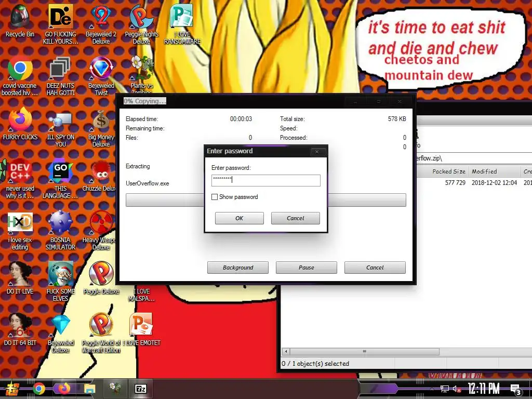Cancel the Enter password dialog
532x399 pixels.
point(295,218)
